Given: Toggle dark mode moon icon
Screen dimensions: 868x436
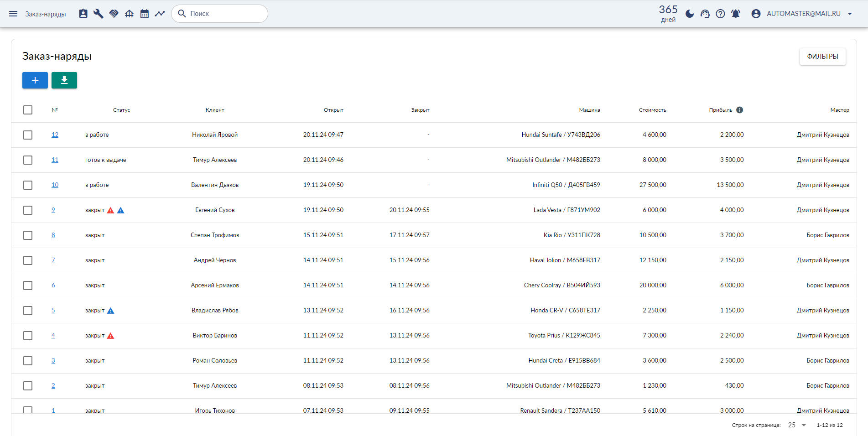Looking at the screenshot, I should pyautogui.click(x=690, y=14).
